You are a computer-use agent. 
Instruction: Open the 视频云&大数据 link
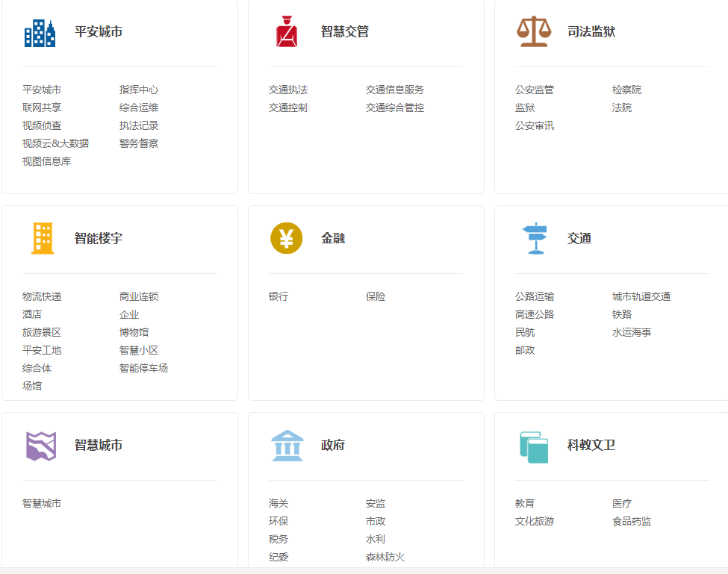coord(55,143)
